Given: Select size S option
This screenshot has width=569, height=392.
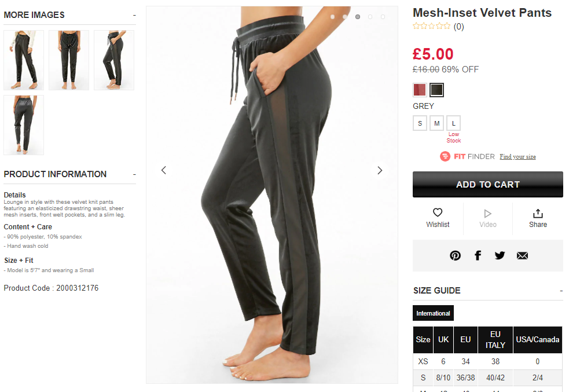Looking at the screenshot, I should click(420, 123).
